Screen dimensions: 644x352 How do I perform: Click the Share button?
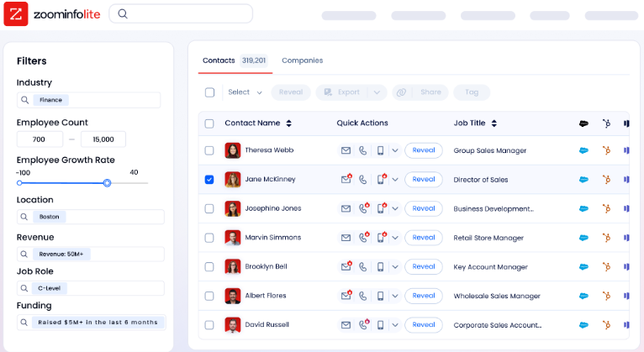coord(420,92)
